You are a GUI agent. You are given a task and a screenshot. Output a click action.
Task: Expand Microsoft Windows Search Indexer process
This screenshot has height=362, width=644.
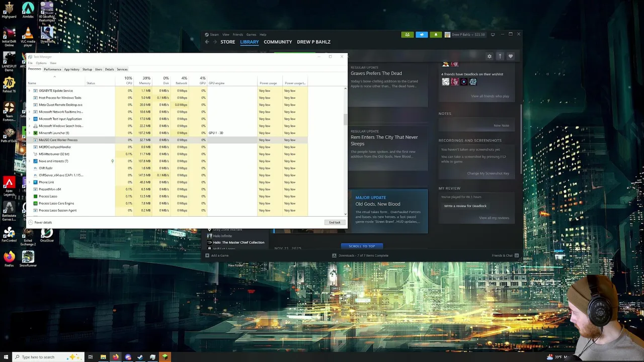point(29,126)
